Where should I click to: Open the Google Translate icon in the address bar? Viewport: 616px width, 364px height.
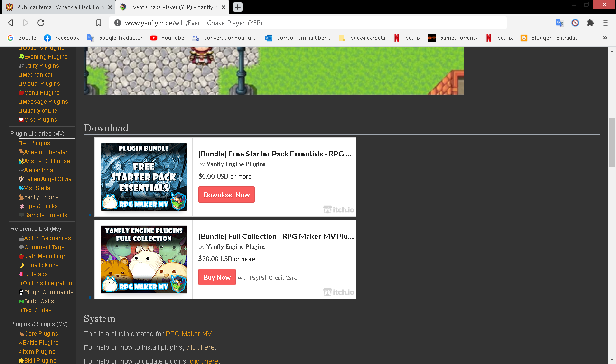560,22
